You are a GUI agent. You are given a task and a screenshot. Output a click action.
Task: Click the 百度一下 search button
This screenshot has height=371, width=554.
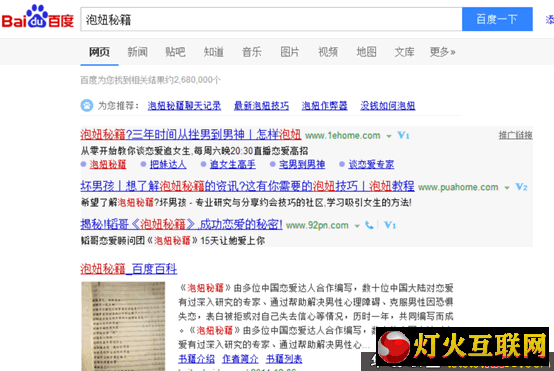(497, 19)
